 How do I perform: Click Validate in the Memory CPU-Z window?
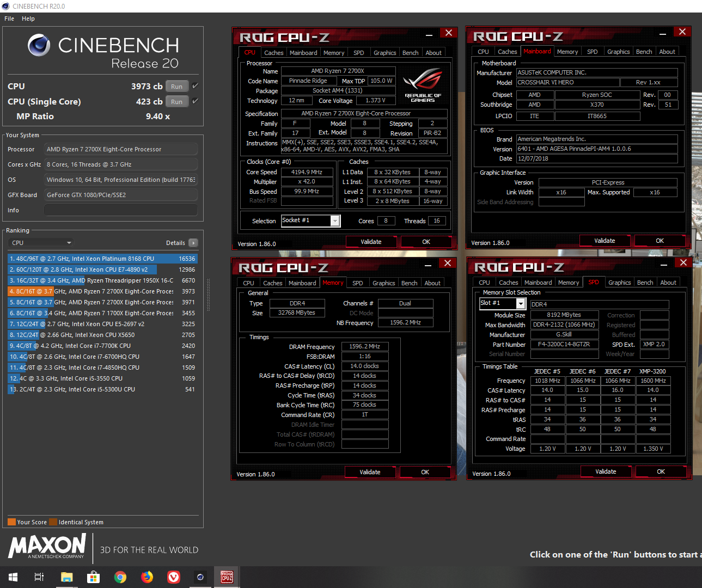tap(370, 471)
